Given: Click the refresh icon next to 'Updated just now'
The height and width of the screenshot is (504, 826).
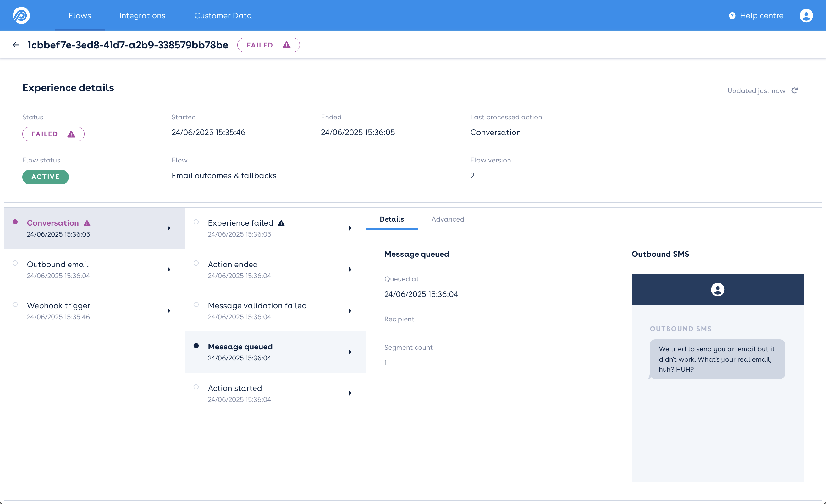Looking at the screenshot, I should 795,90.
